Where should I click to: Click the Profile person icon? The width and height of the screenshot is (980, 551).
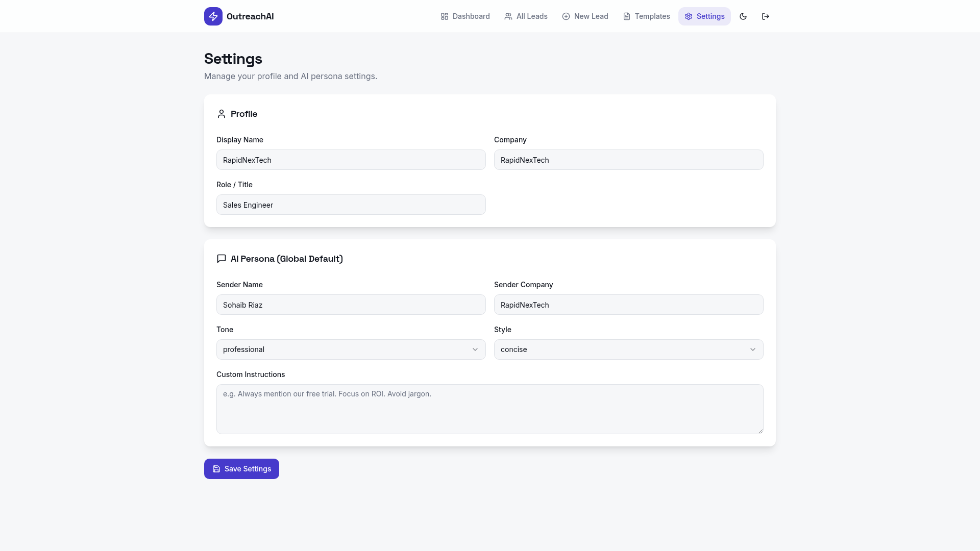pyautogui.click(x=222, y=114)
